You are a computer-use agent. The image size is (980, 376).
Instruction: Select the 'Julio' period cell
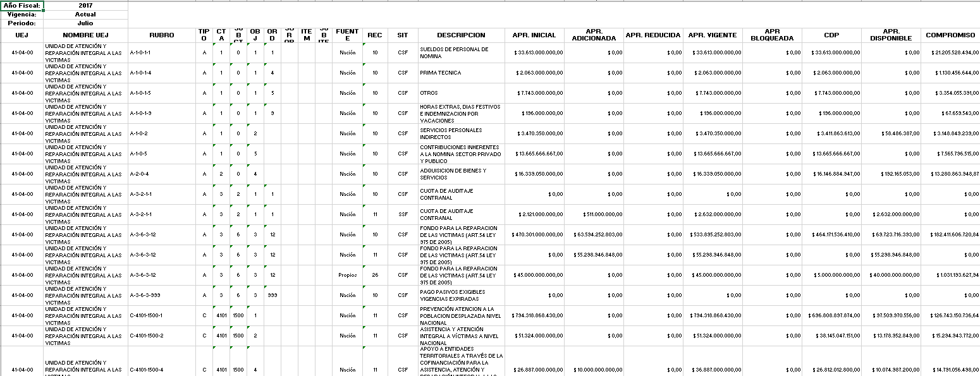click(x=85, y=23)
